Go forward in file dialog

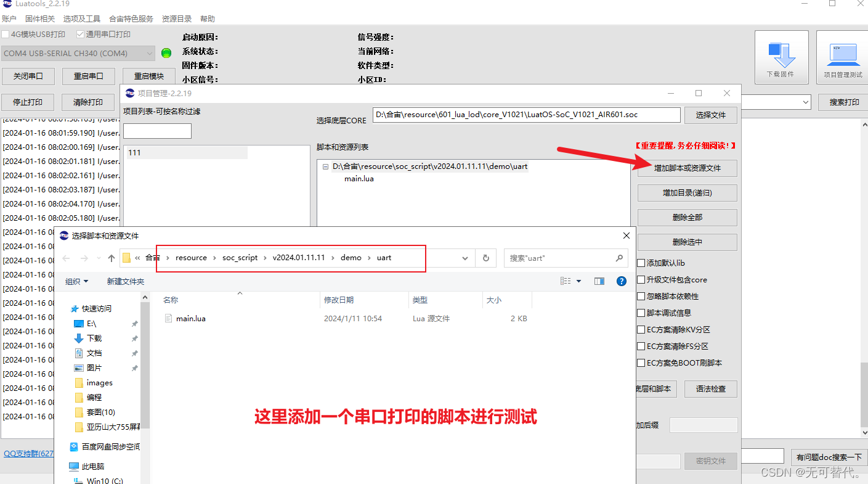click(x=85, y=258)
